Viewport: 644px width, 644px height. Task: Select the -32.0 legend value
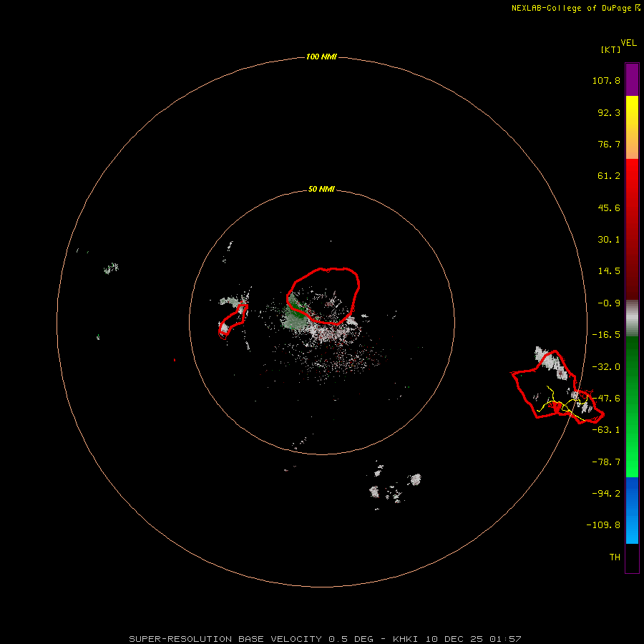[606, 367]
